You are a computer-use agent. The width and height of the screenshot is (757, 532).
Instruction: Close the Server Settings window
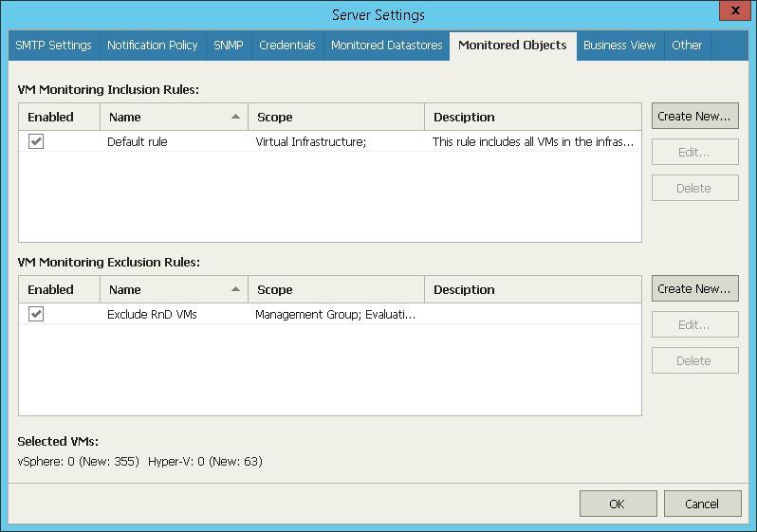pyautogui.click(x=735, y=10)
